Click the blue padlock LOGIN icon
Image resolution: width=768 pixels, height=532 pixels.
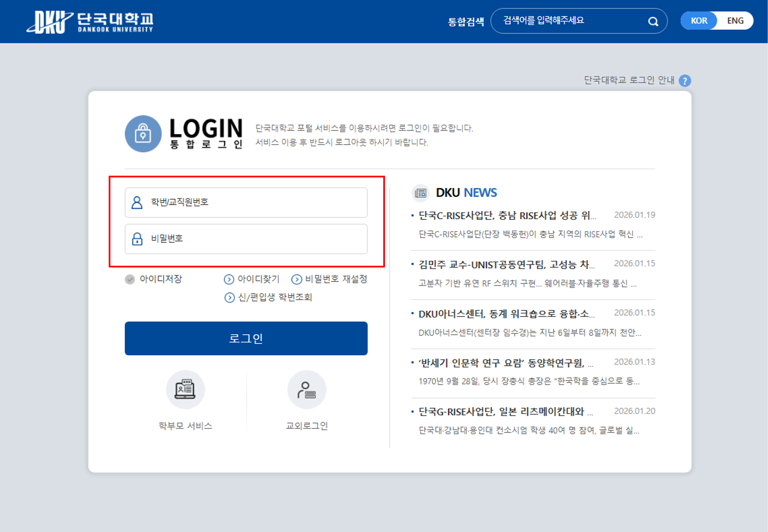pos(143,134)
